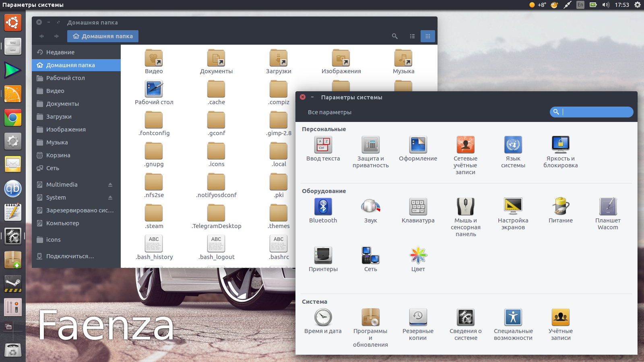Open Защита и приватность settings
The width and height of the screenshot is (644, 362).
tap(370, 145)
